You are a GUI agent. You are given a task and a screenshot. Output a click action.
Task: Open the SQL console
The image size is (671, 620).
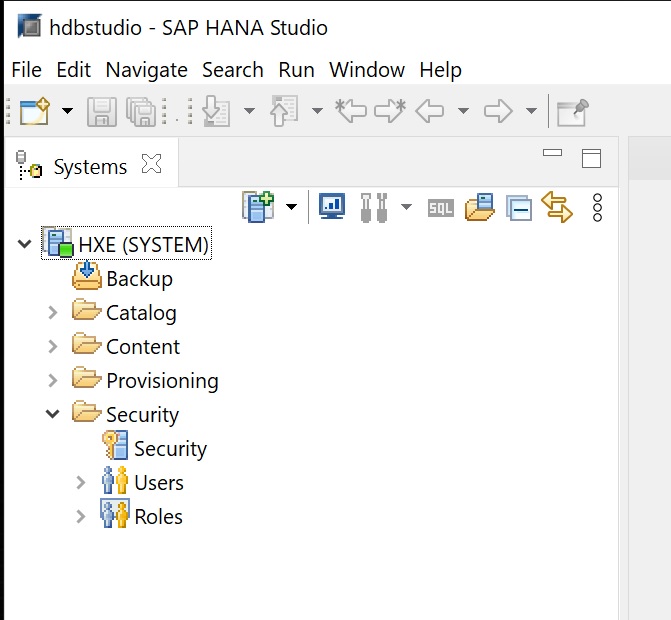(x=440, y=208)
